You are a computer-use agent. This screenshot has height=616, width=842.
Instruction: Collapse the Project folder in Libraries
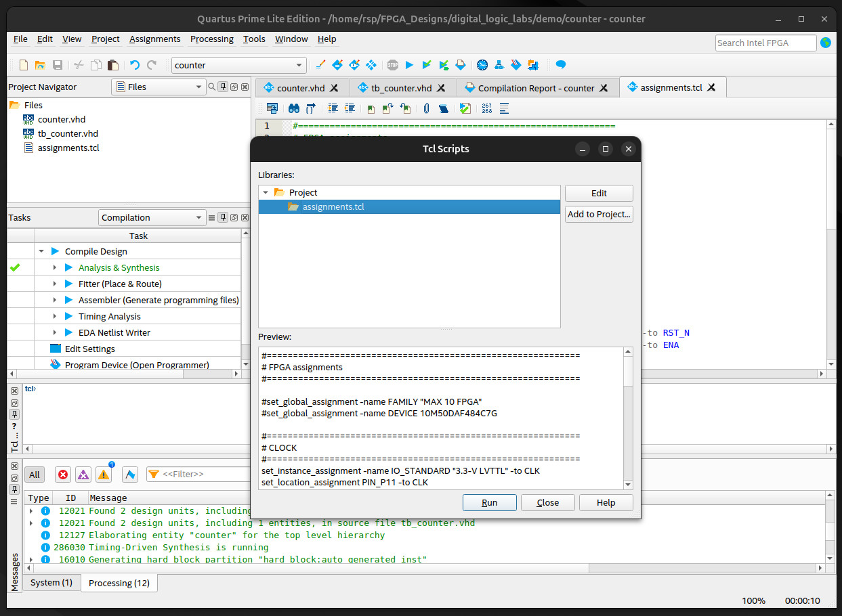266,193
